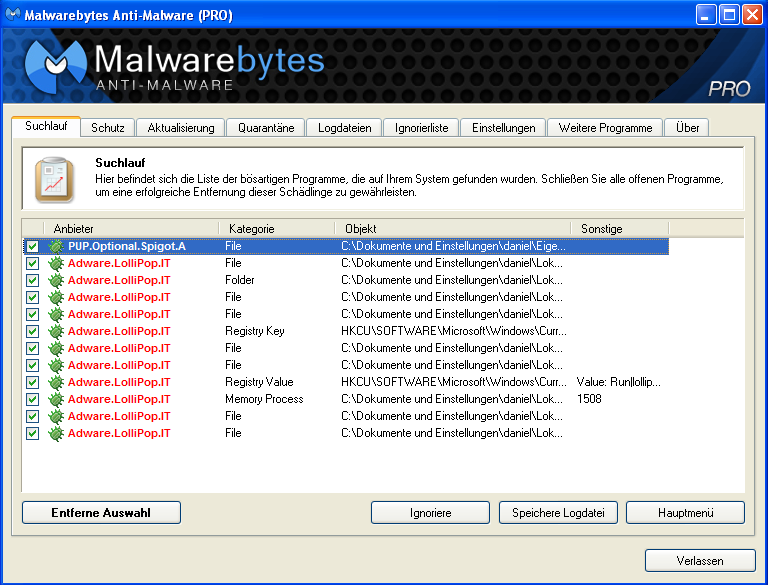This screenshot has height=585, width=768.
Task: Click the object path ending in 'daniel\Eige...'
Action: (453, 246)
